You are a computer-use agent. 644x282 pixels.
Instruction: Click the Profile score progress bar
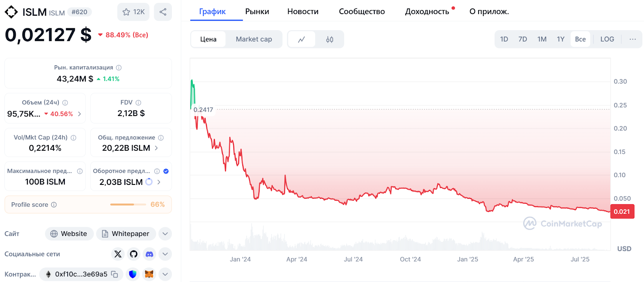[128, 205]
